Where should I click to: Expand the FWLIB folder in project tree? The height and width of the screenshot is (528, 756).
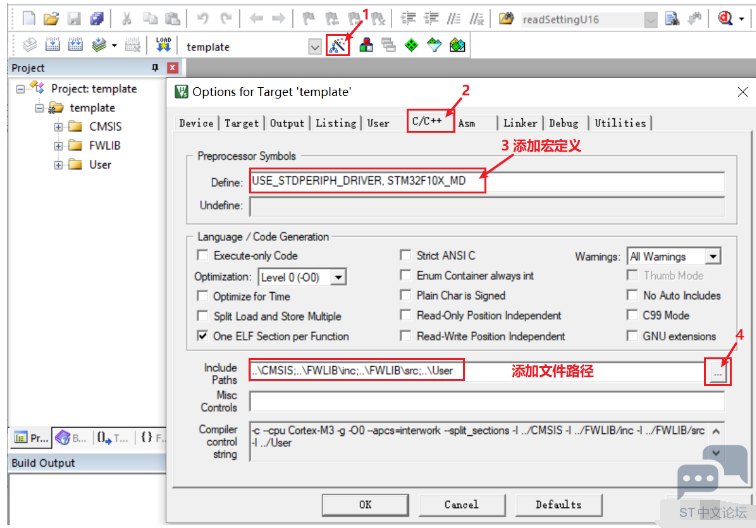(x=59, y=146)
